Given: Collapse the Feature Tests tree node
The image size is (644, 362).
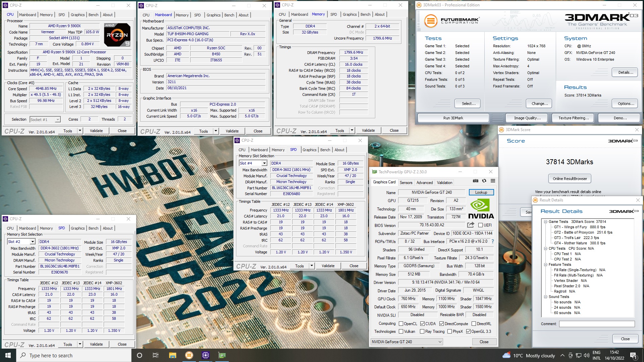Looking at the screenshot, I should tap(545, 264).
